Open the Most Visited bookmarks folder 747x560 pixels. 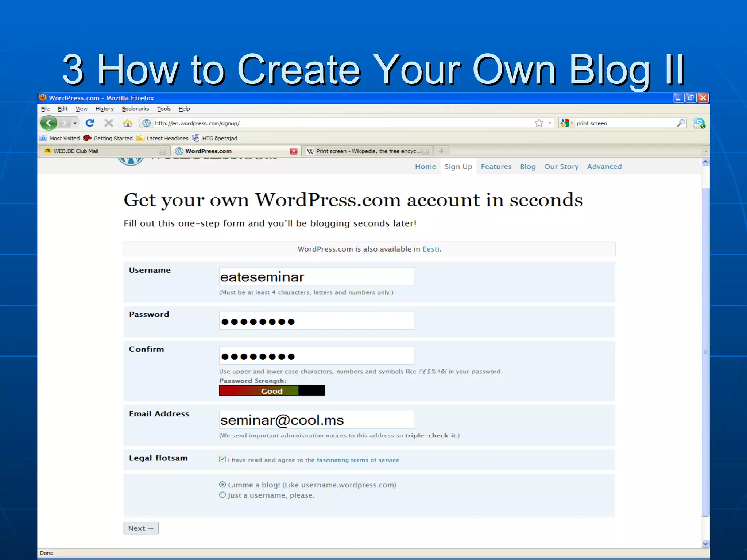(59, 138)
